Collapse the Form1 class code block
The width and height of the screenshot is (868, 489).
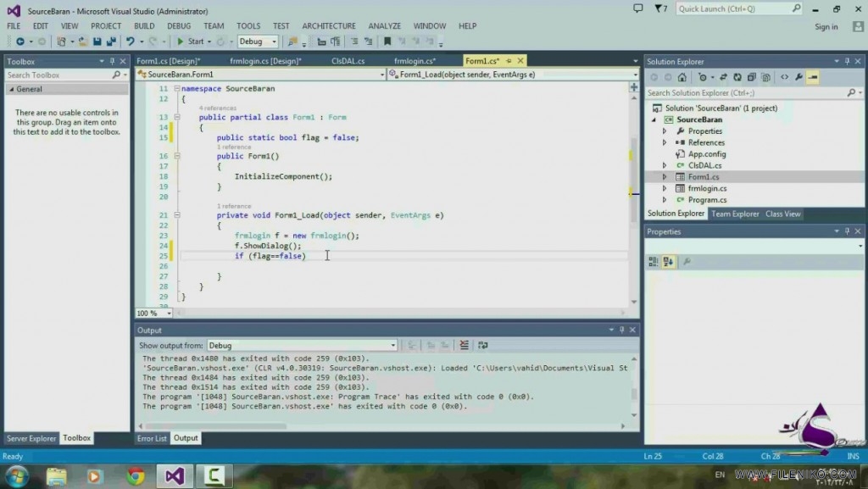click(177, 117)
